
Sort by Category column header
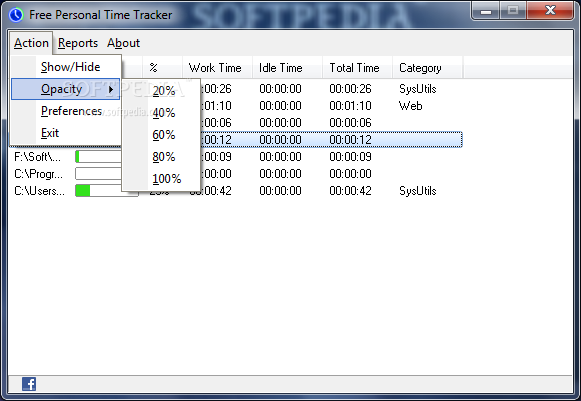pos(427,68)
